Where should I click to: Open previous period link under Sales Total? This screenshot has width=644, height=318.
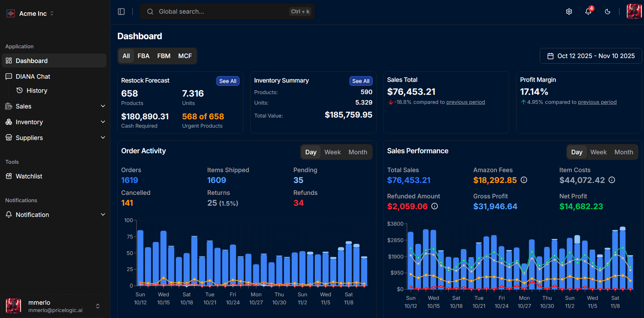(465, 102)
